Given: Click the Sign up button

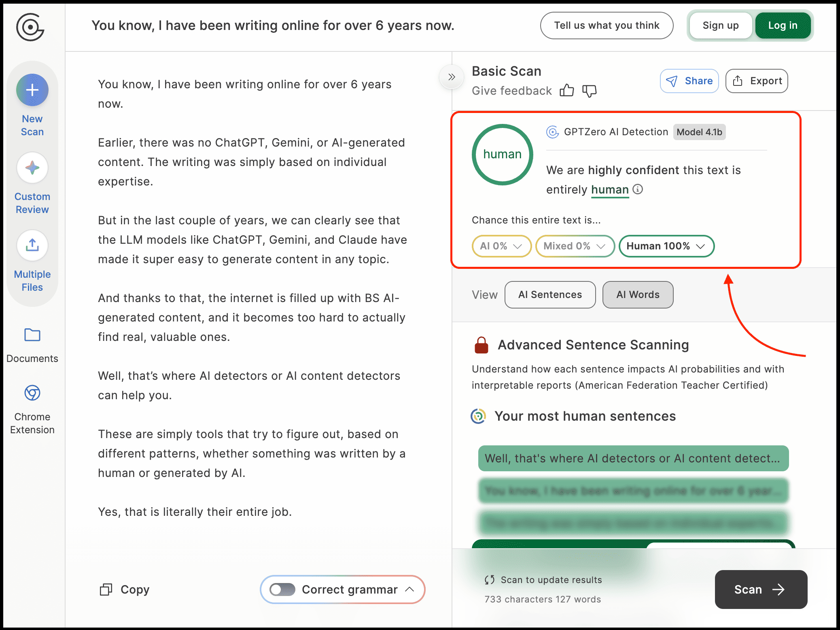Looking at the screenshot, I should tap(720, 26).
